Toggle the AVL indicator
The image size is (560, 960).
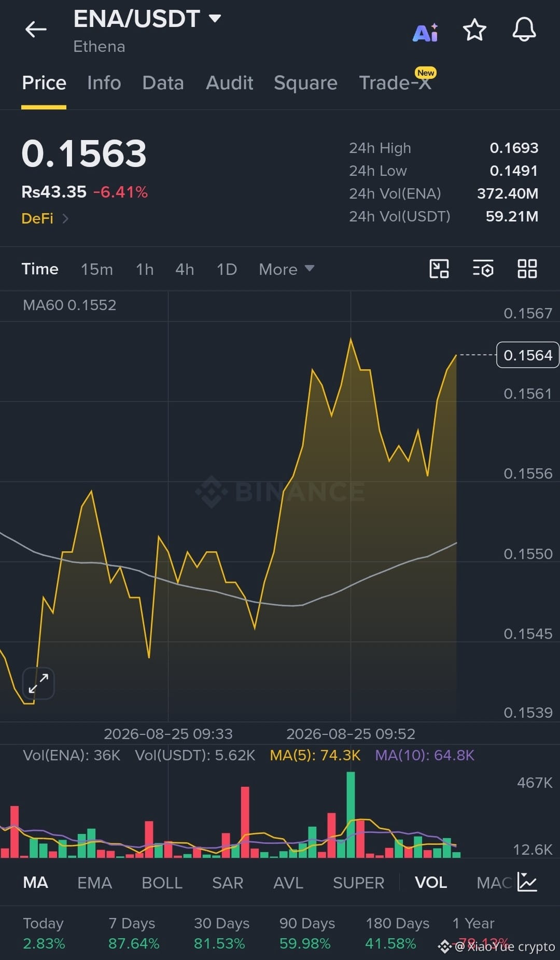(x=288, y=882)
